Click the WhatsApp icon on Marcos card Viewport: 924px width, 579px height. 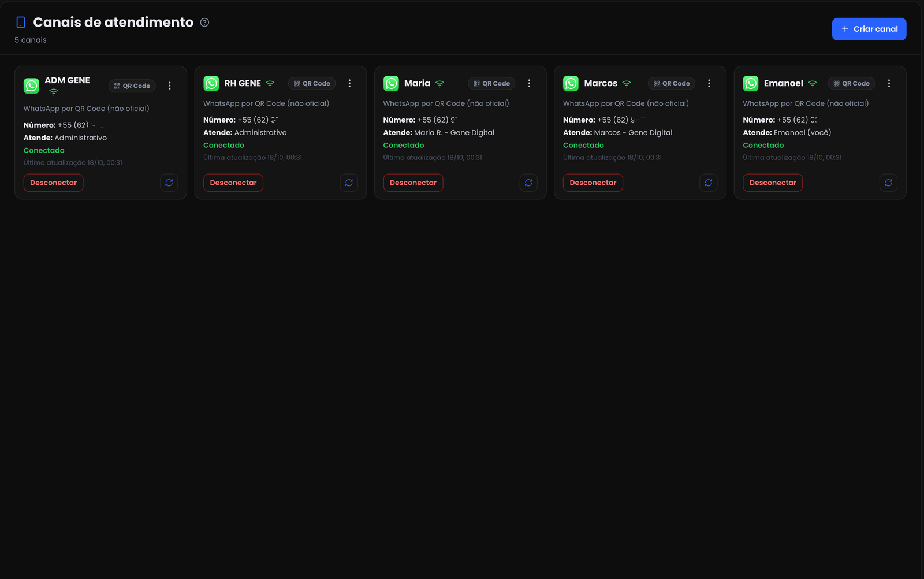click(571, 83)
